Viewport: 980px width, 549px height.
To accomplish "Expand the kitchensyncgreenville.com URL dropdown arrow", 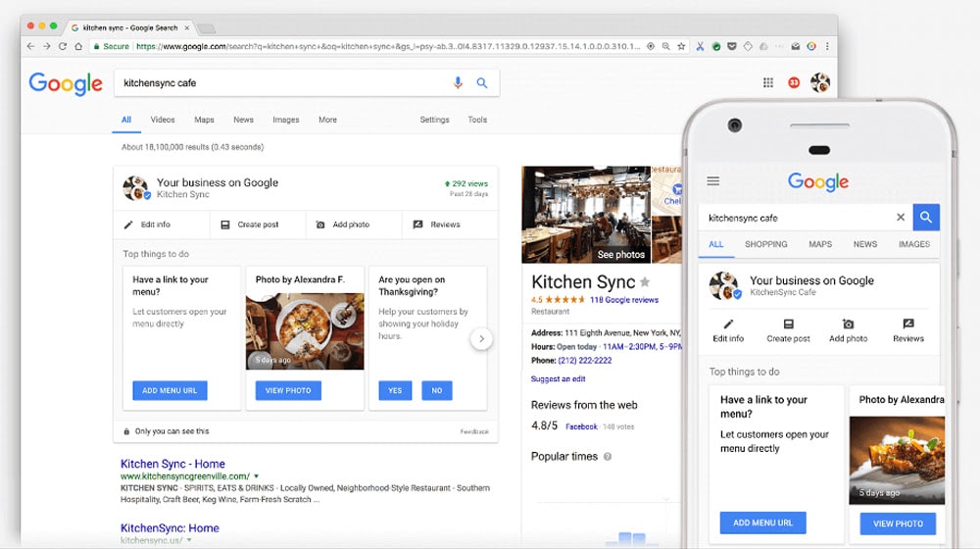I will (256, 476).
